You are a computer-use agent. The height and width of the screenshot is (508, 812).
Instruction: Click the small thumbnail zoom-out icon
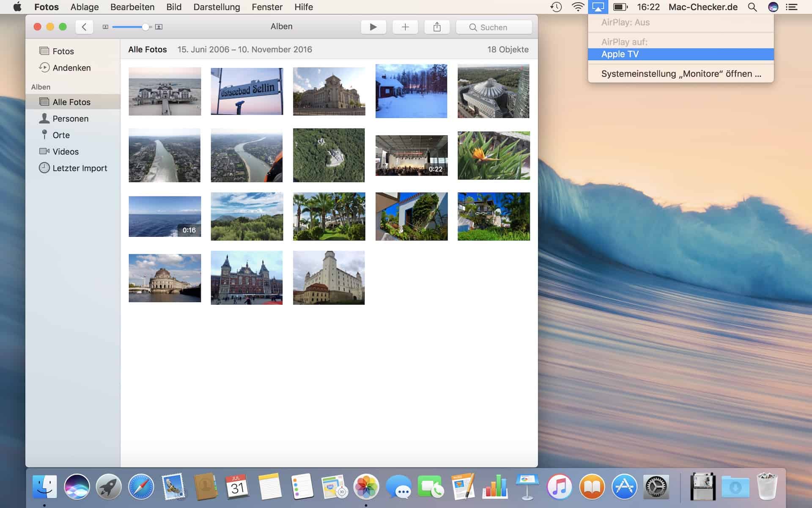[105, 27]
